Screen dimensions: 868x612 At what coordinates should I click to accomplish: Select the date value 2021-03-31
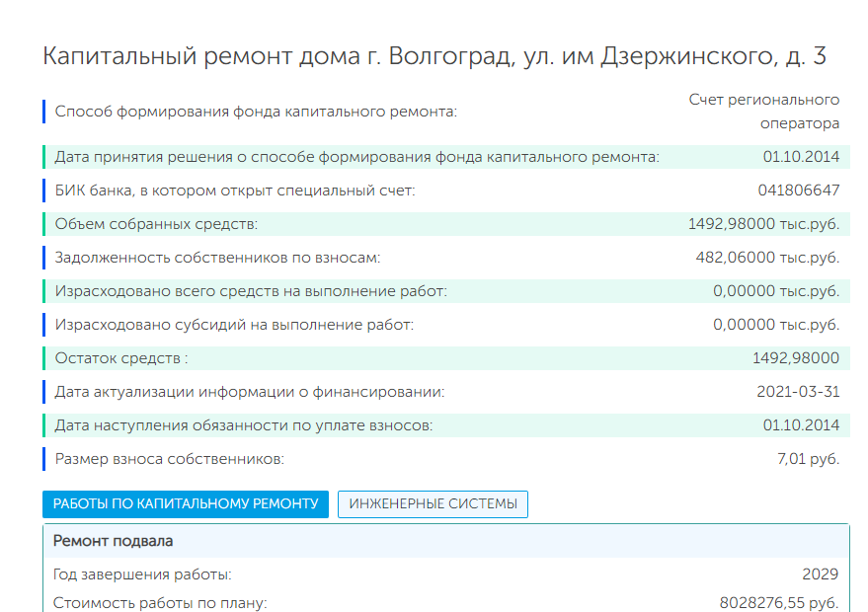[x=798, y=392]
